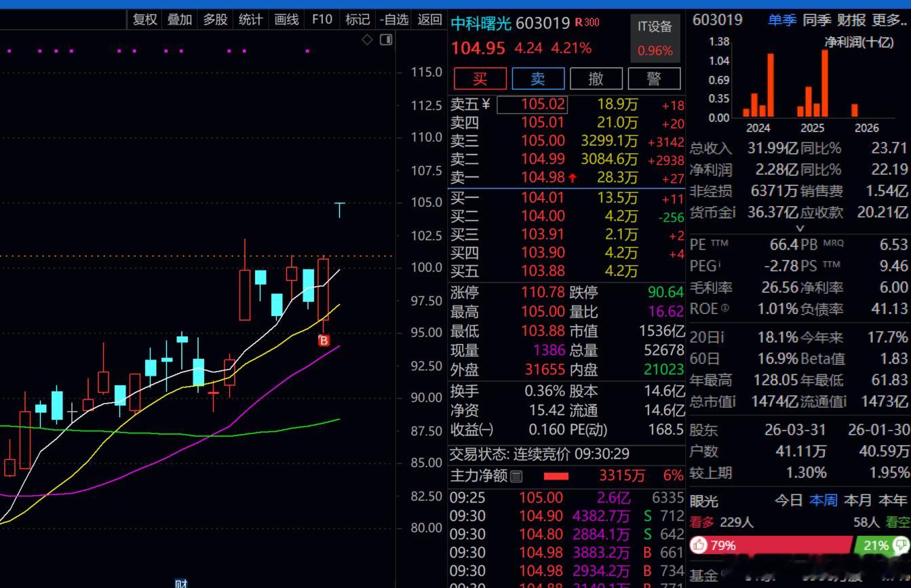Open F10 company info
The image size is (911, 588).
point(322,20)
